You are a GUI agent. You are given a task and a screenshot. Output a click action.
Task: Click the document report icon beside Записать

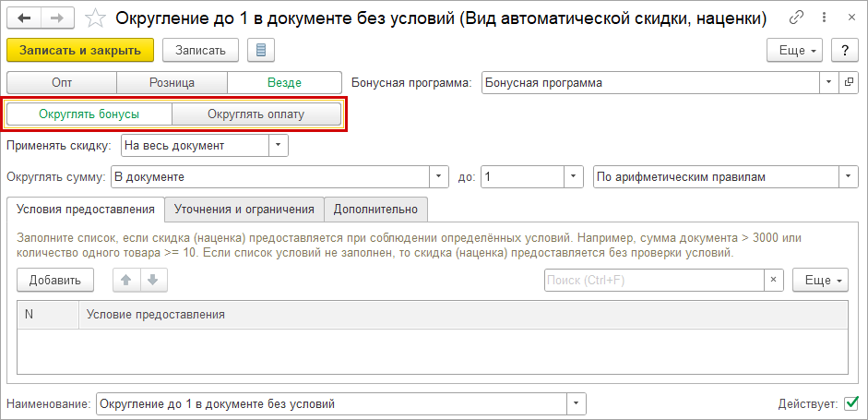(260, 50)
